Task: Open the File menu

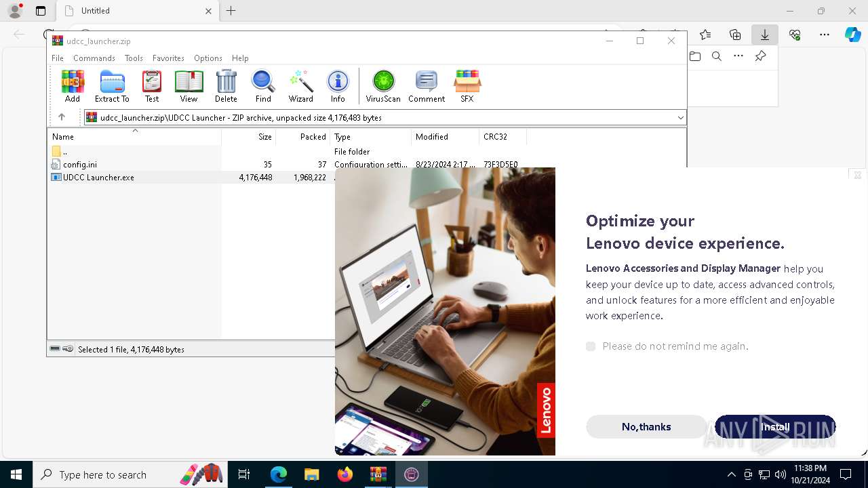Action: [x=58, y=58]
